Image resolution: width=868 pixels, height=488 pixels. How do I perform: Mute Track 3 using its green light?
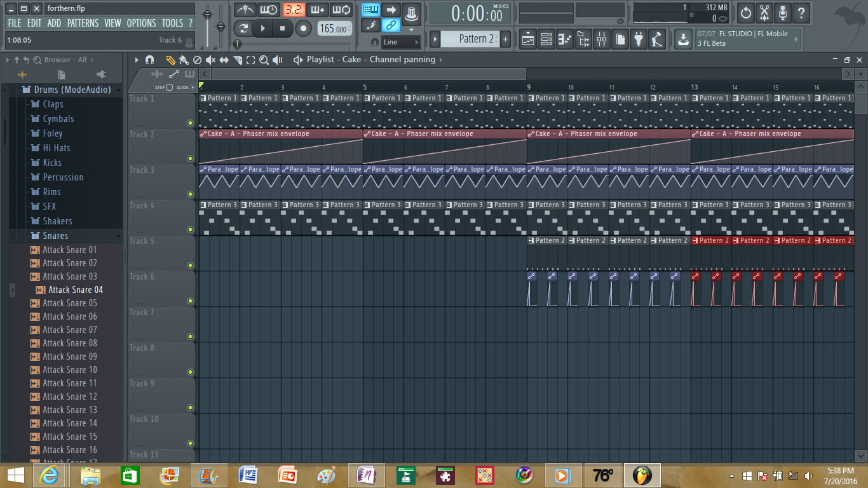(190, 194)
